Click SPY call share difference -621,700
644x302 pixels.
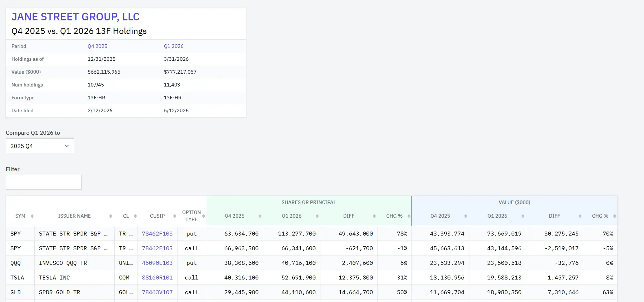tap(359, 248)
